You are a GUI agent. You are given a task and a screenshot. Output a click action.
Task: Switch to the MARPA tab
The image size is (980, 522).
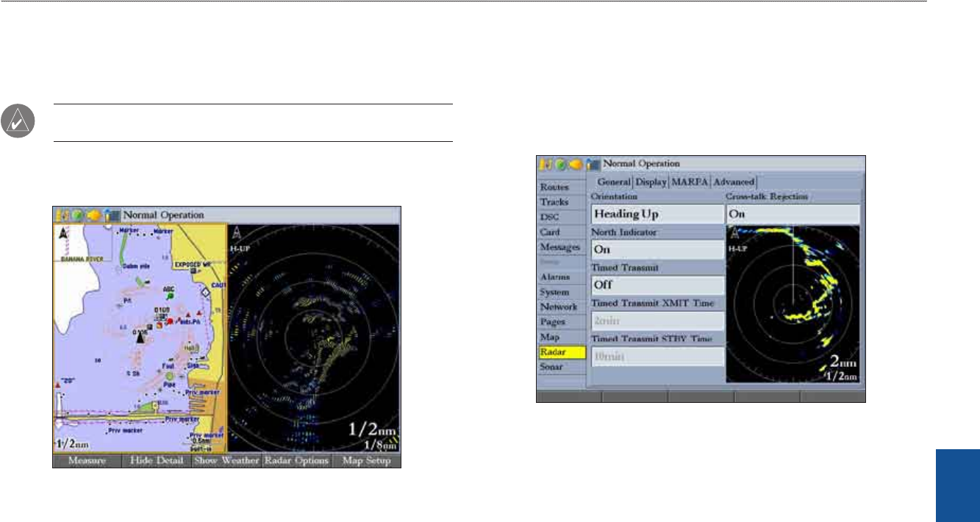690,182
